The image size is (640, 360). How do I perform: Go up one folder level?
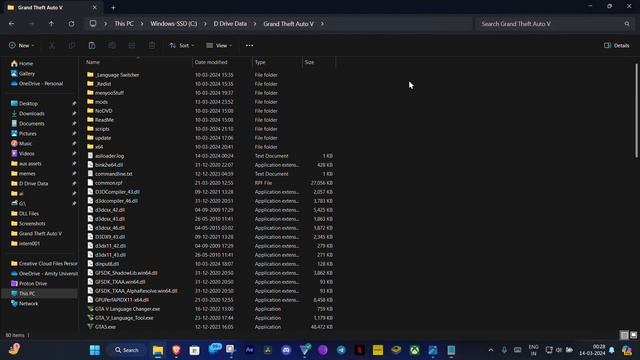[x=51, y=24]
